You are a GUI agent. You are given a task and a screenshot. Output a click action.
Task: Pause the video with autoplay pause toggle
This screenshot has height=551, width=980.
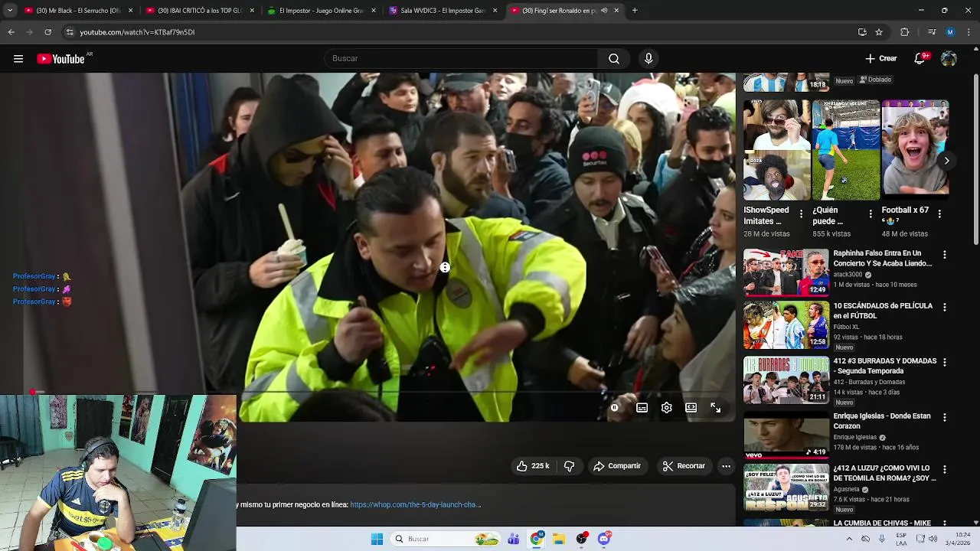pyautogui.click(x=614, y=408)
